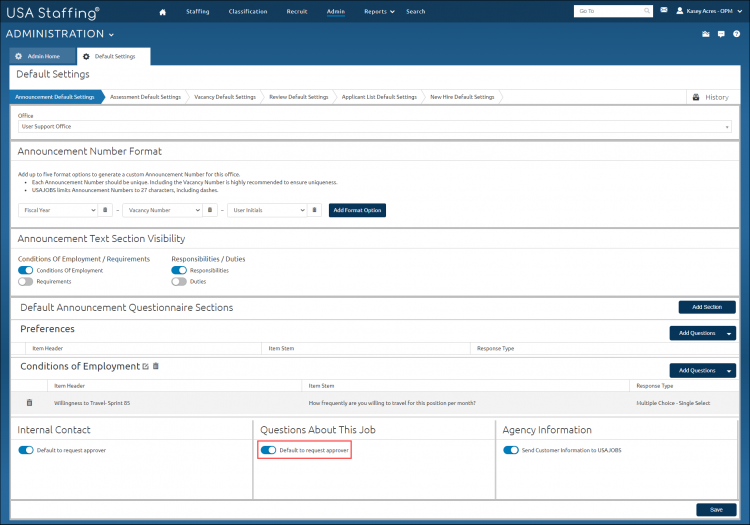Enable the Duties switch
Viewport: 750px width, 525px height.
(179, 282)
